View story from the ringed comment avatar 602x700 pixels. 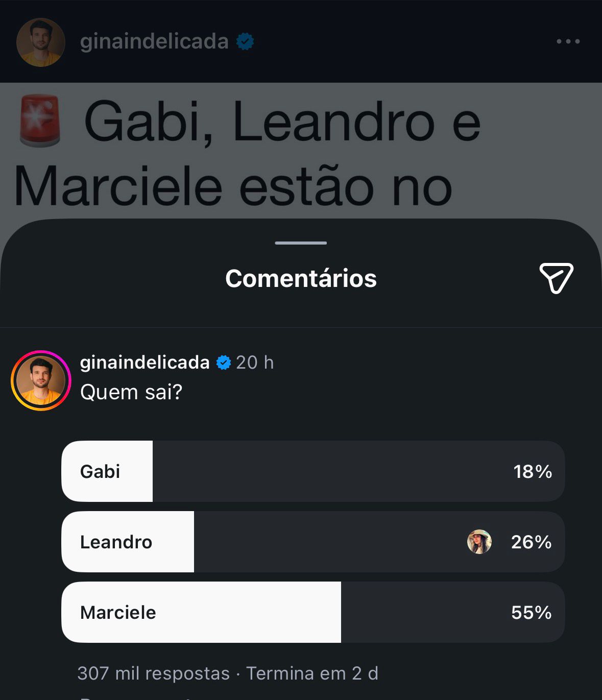(x=41, y=380)
